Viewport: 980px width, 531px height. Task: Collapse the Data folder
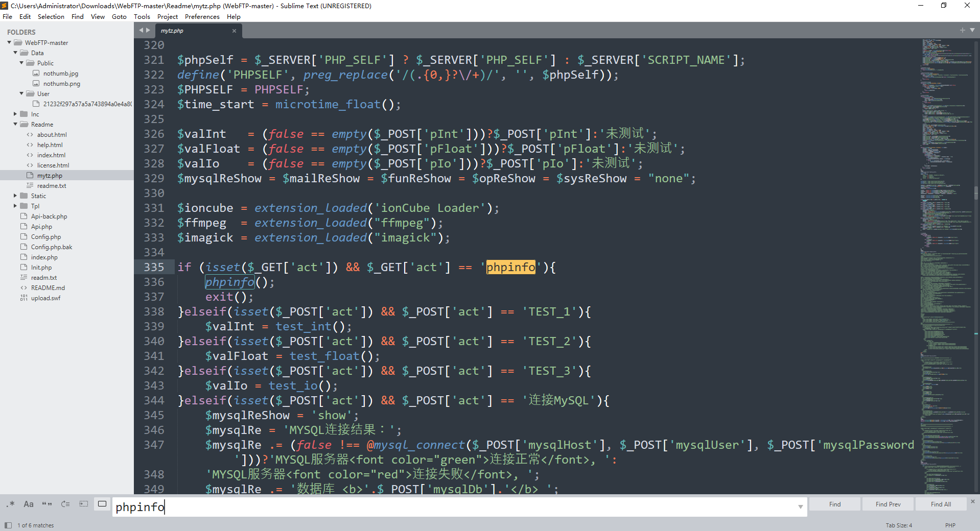(15, 53)
